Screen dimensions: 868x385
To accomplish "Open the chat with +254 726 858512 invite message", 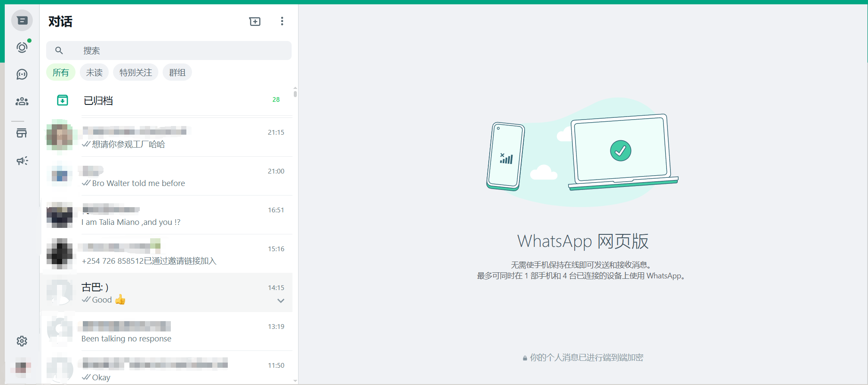I will click(x=167, y=253).
